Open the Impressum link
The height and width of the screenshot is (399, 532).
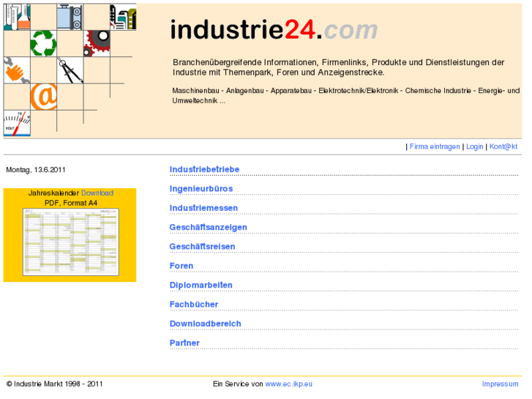point(500,384)
